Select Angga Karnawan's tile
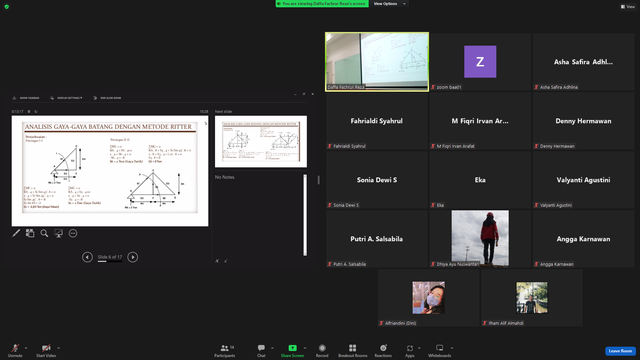The image size is (640, 360). coord(583,239)
